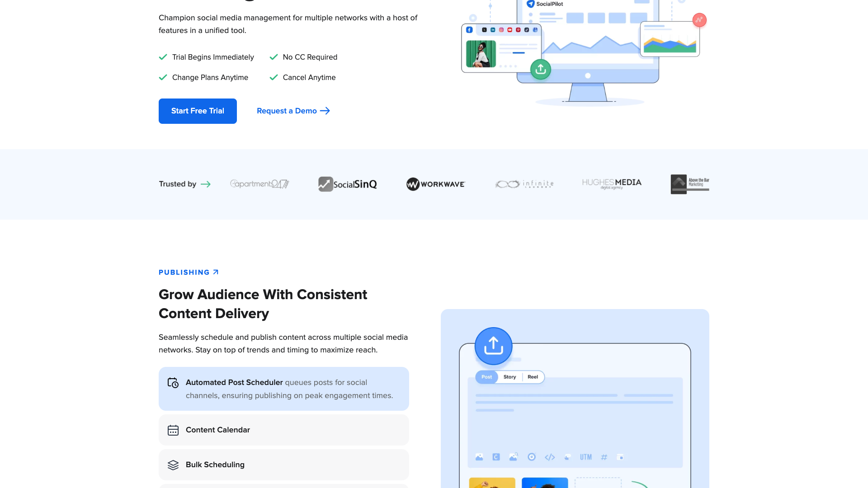
Task: Toggle the checkmark beside Cancel Anytime
Action: pos(274,77)
